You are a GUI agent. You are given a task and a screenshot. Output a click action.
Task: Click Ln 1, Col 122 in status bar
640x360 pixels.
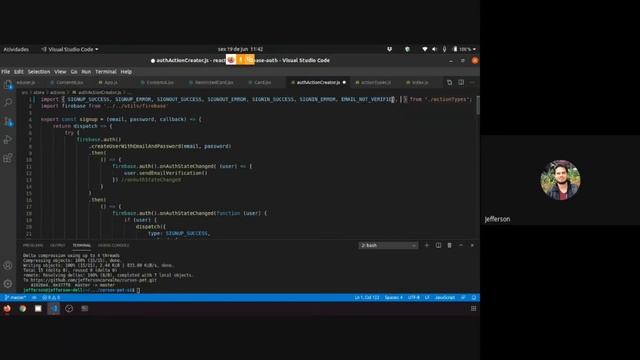click(x=367, y=298)
